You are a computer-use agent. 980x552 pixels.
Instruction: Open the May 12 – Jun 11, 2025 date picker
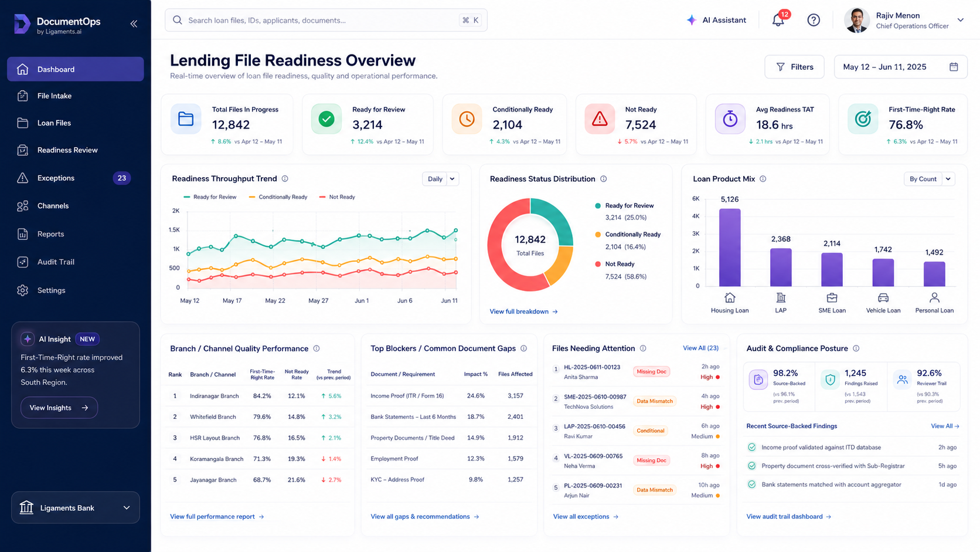click(900, 67)
